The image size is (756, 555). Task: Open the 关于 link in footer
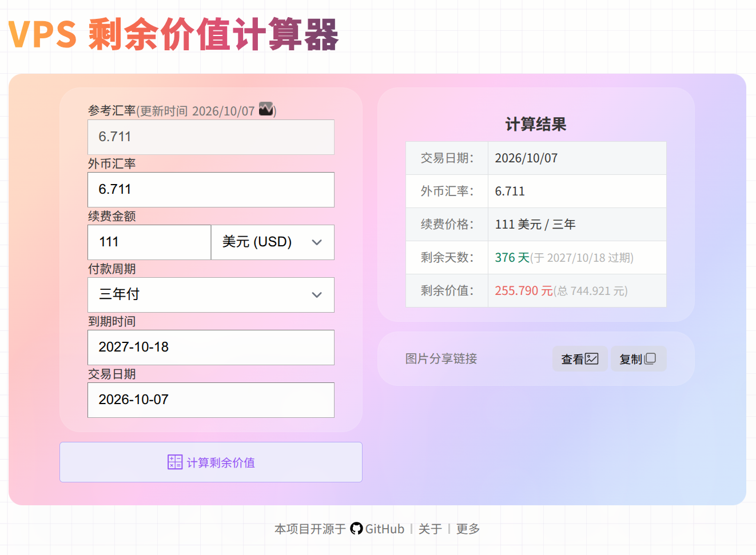point(430,529)
